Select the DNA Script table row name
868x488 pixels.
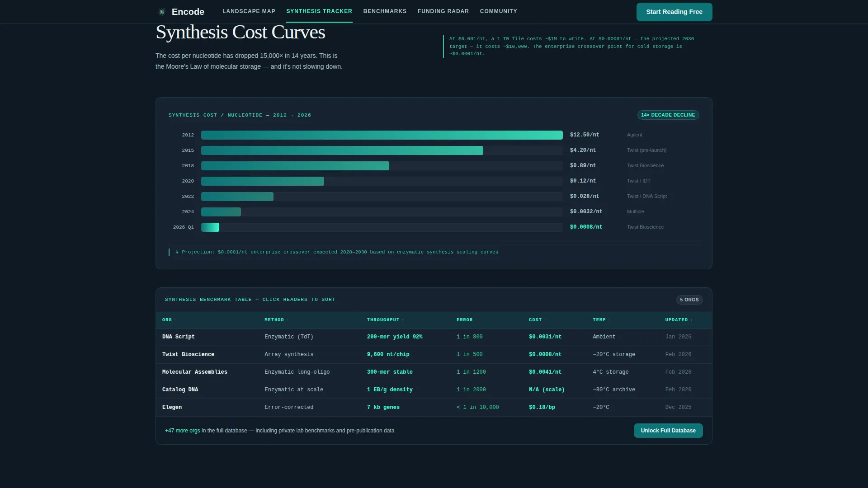coord(178,337)
